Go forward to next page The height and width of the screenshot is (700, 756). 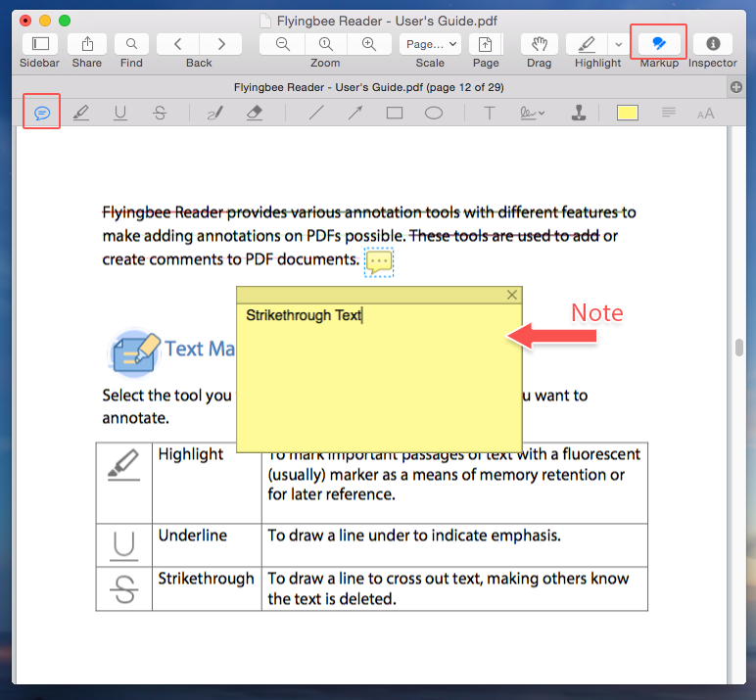(x=220, y=44)
